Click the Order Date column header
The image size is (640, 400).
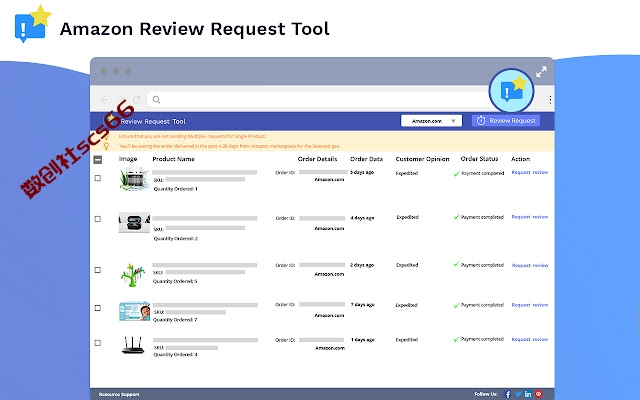pos(367,159)
